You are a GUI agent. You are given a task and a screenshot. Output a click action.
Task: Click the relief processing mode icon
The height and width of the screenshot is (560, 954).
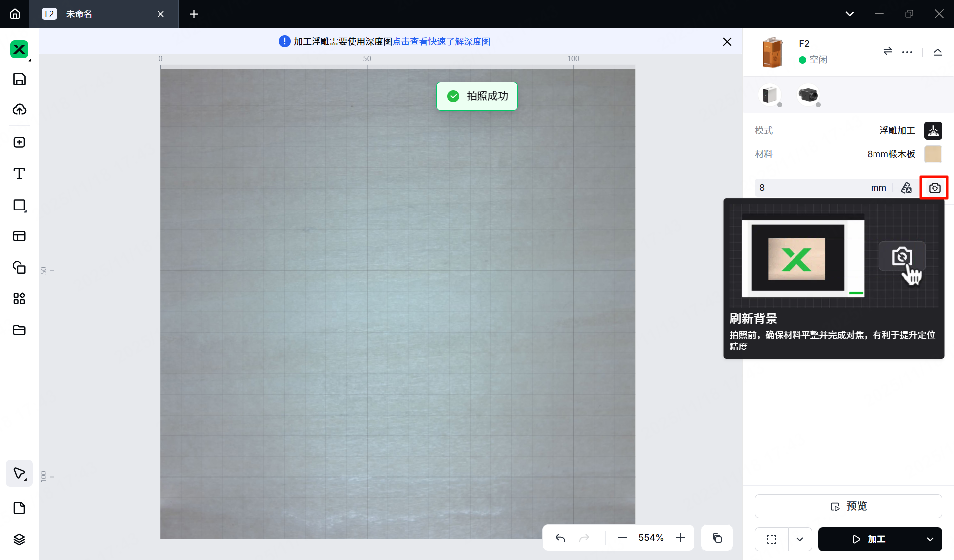(933, 131)
